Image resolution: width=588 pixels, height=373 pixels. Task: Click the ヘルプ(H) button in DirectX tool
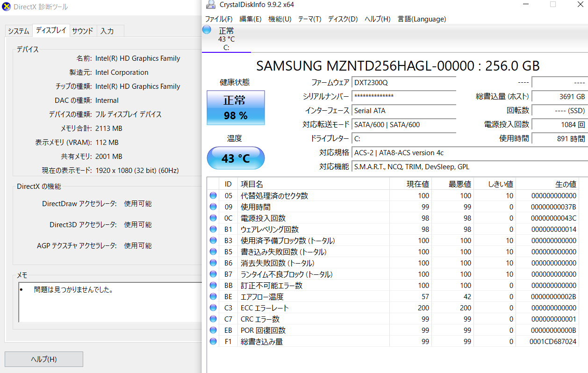pos(44,359)
